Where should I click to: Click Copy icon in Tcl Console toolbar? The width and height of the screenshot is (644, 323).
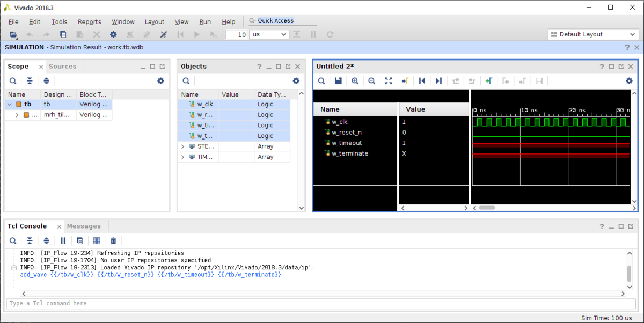click(x=80, y=241)
